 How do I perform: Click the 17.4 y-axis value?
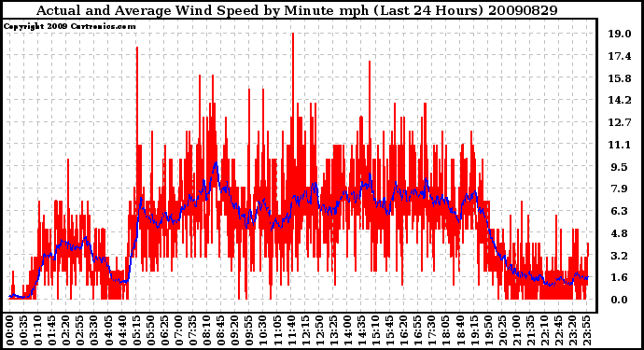[620, 56]
